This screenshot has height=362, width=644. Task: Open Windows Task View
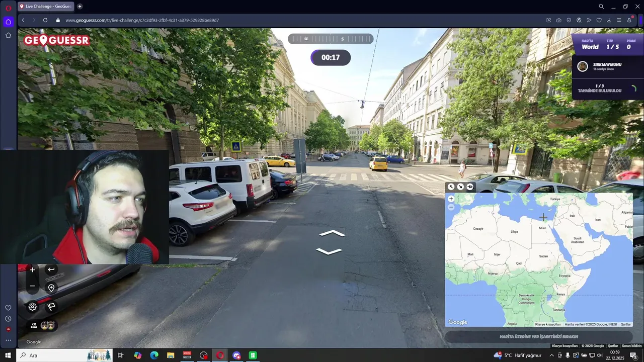point(121,355)
